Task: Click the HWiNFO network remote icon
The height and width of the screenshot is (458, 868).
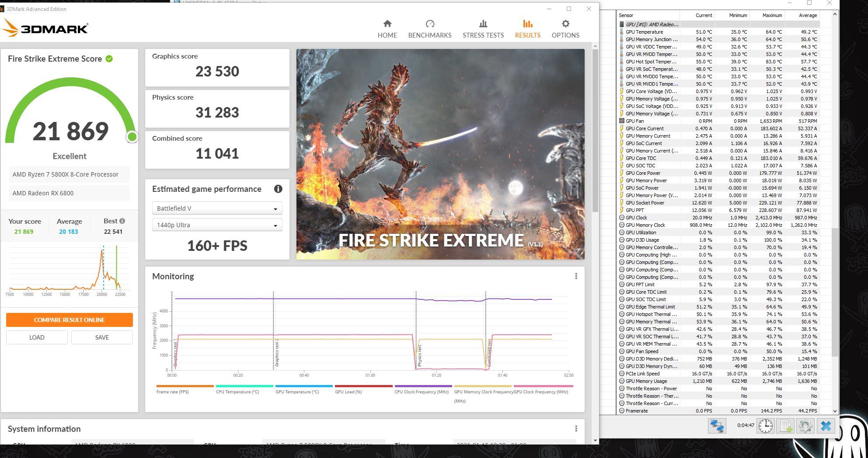Action: pyautogui.click(x=717, y=426)
